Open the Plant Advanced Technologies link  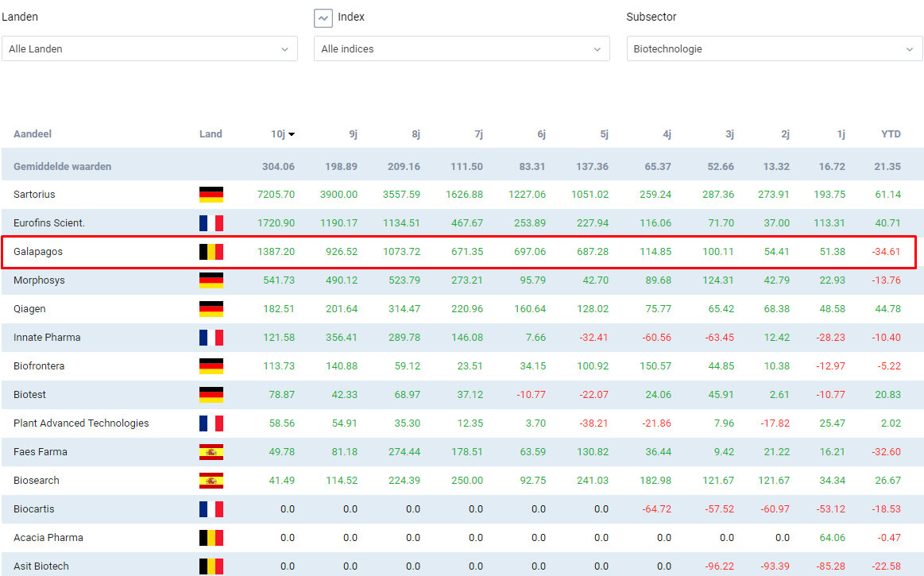pyautogui.click(x=81, y=423)
